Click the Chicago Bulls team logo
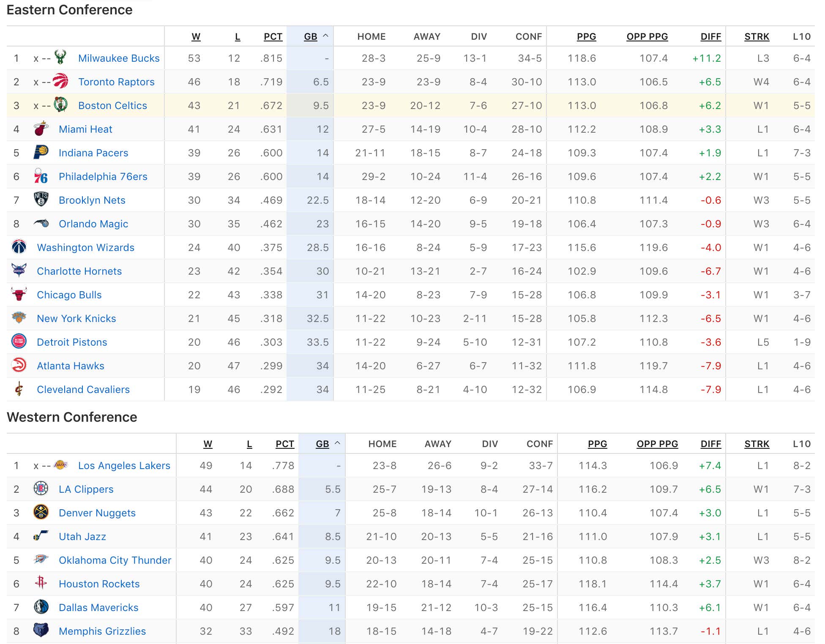825x644 pixels. pyautogui.click(x=19, y=295)
